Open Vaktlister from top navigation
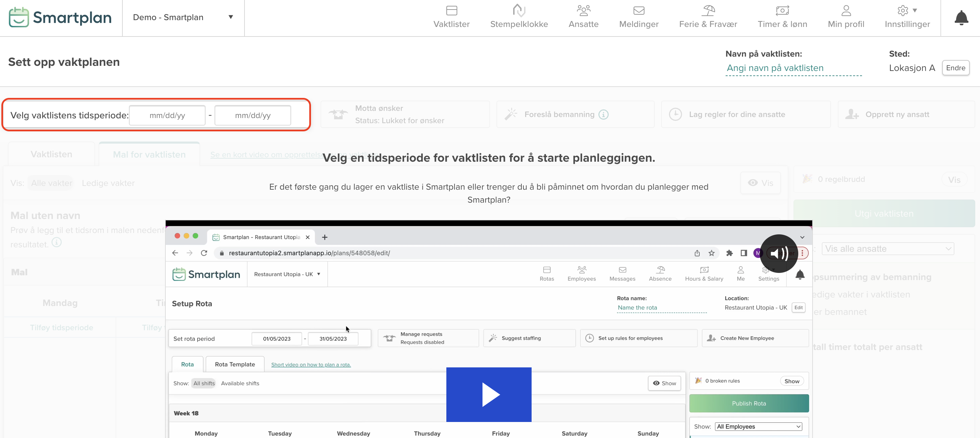Viewport: 980px width, 438px height. click(x=451, y=17)
